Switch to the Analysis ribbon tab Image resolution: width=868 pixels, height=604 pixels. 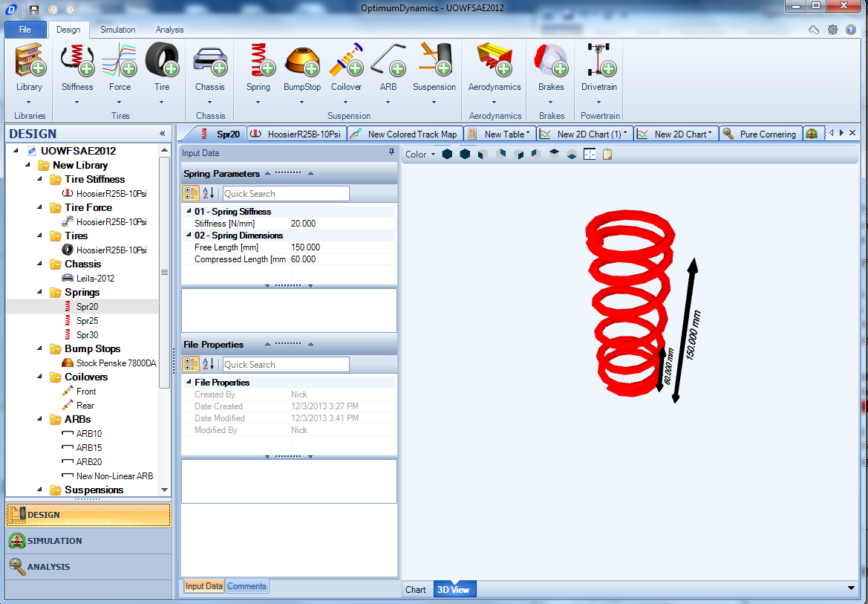169,30
